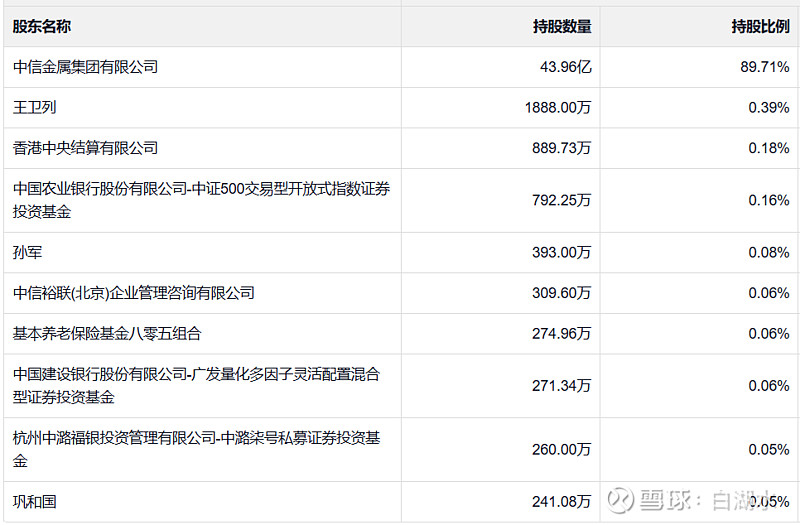The image size is (800, 525).
Task: Click the 271.34万 holding amount
Action: (561, 386)
